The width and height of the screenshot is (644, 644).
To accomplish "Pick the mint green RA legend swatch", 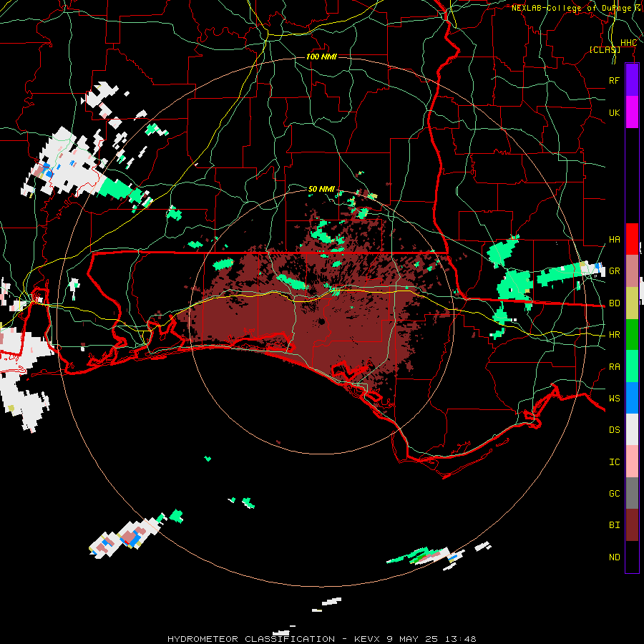I will coord(632,366).
